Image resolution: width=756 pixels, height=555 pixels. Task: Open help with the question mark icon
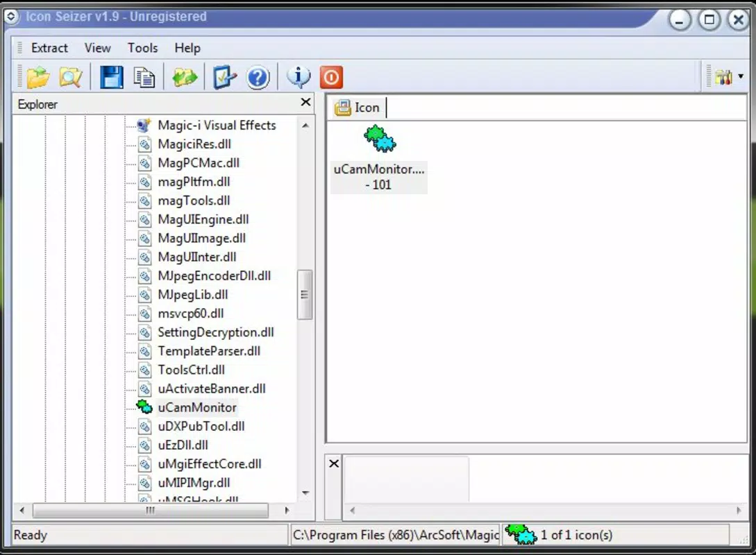pos(258,78)
